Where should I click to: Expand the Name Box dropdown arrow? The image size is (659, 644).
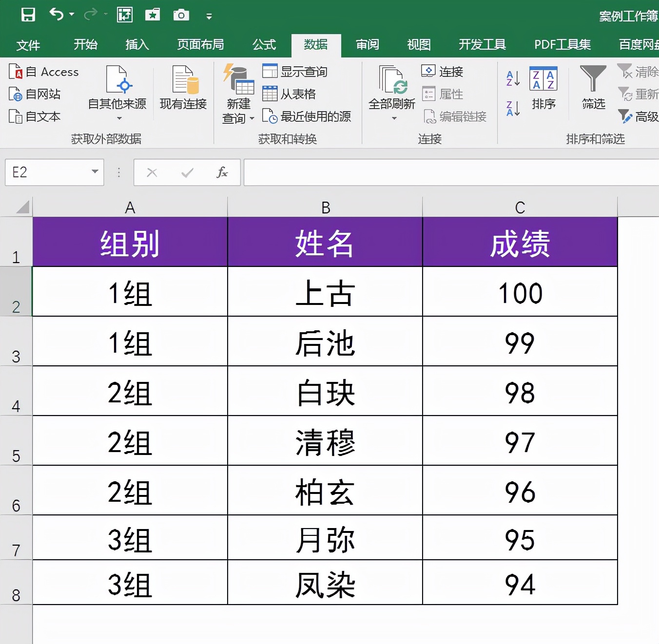pyautogui.click(x=95, y=171)
